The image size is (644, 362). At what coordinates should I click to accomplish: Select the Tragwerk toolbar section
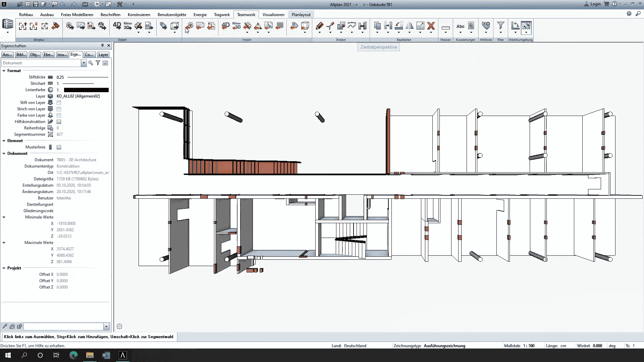[222, 15]
